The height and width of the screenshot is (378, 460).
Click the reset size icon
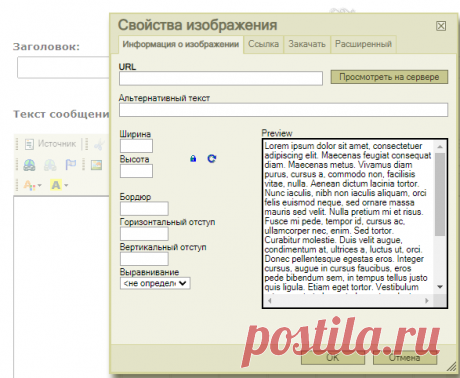212,159
